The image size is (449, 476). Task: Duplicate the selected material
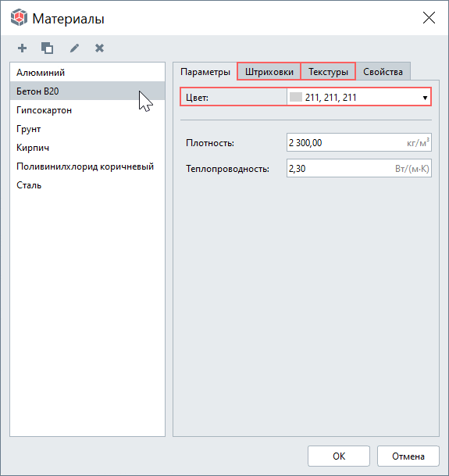(x=48, y=48)
